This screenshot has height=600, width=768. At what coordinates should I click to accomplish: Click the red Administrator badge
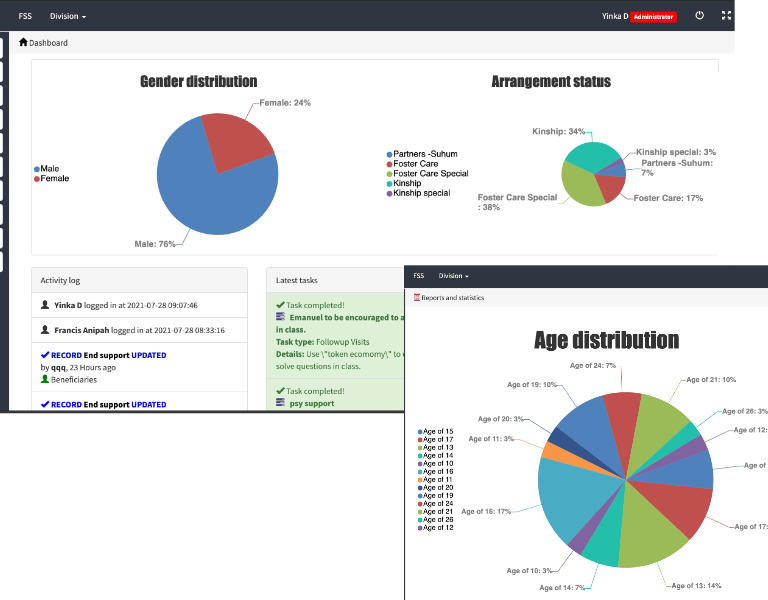653,17
